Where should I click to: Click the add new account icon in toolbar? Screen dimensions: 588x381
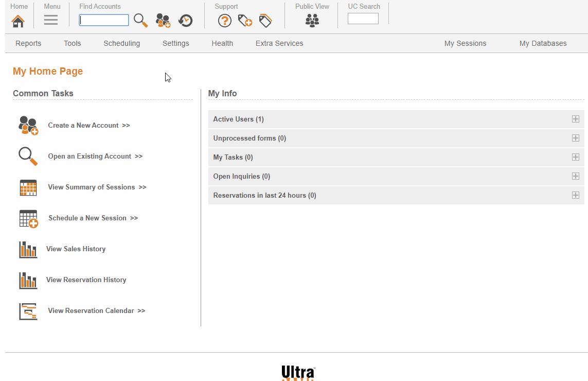pyautogui.click(x=163, y=21)
